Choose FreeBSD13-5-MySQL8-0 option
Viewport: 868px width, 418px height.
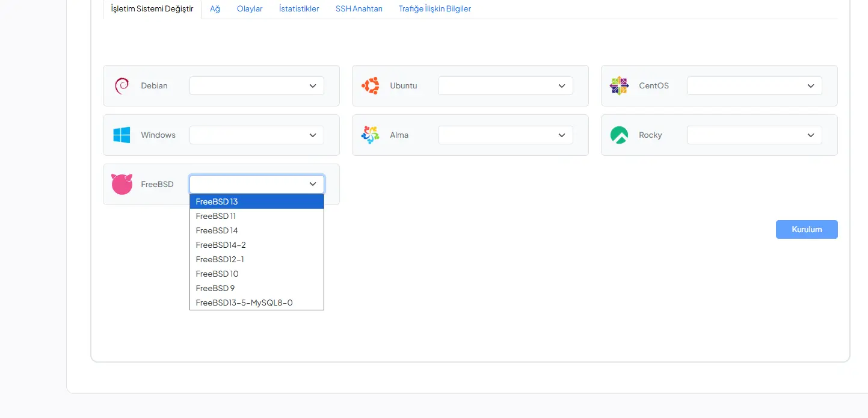(244, 303)
